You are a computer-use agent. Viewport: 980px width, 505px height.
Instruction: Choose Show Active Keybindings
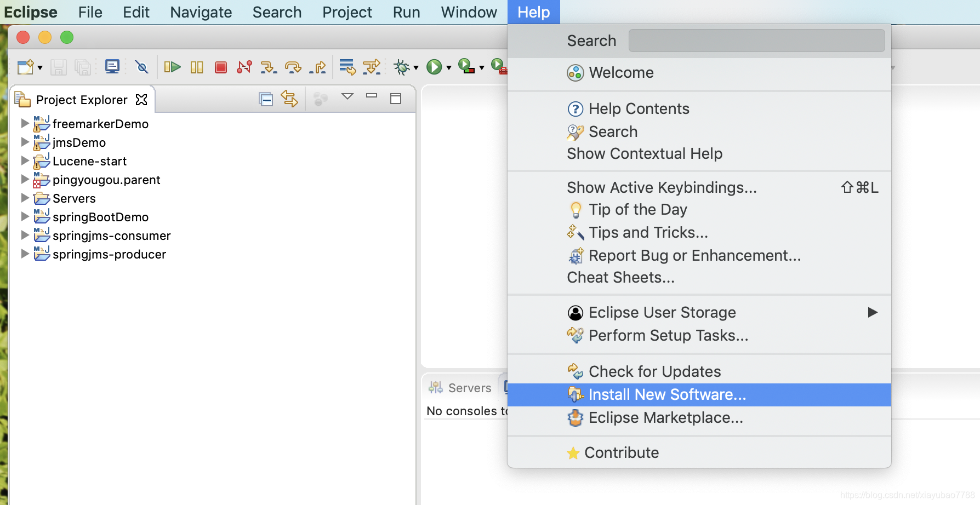click(699, 188)
